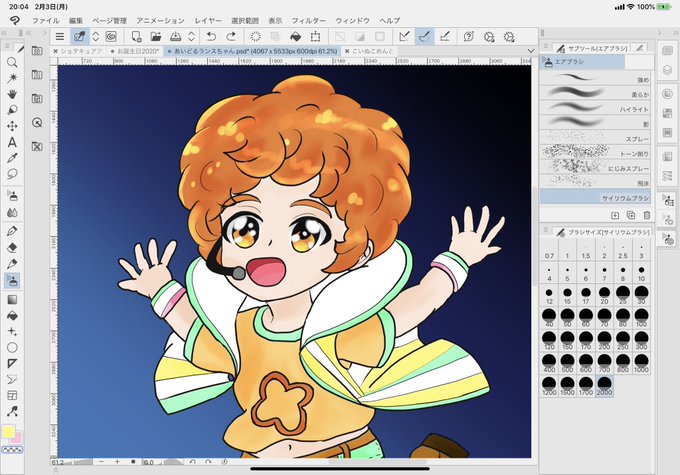Select the Fill bucket tool

[x=12, y=316]
